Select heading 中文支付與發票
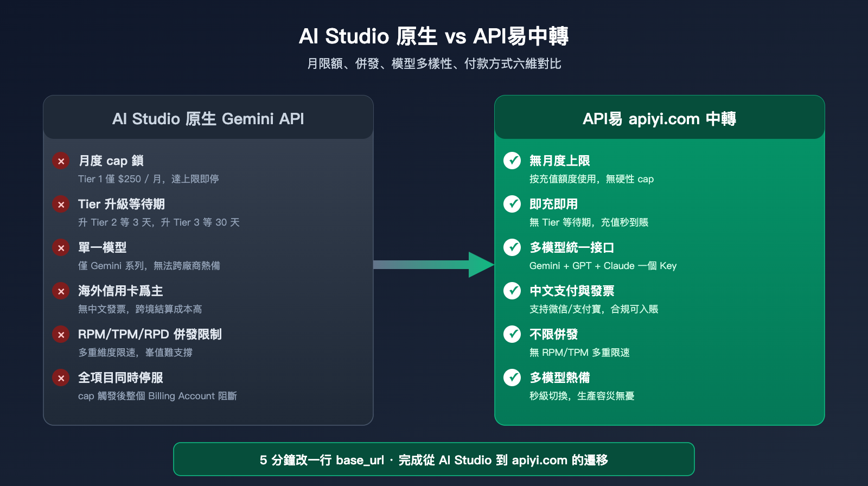The height and width of the screenshot is (486, 868). (572, 291)
